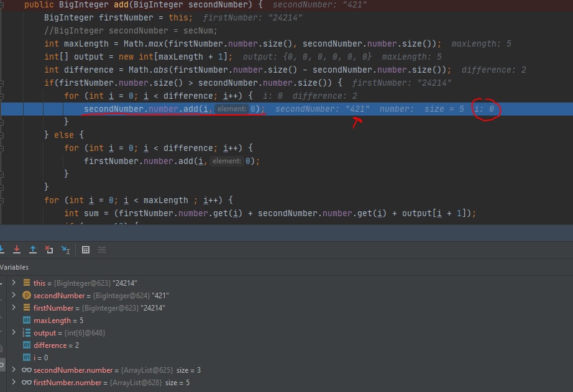Click inline hint 'maxLength: 5' after Math.max line
The width and height of the screenshot is (573, 392).
[481, 44]
